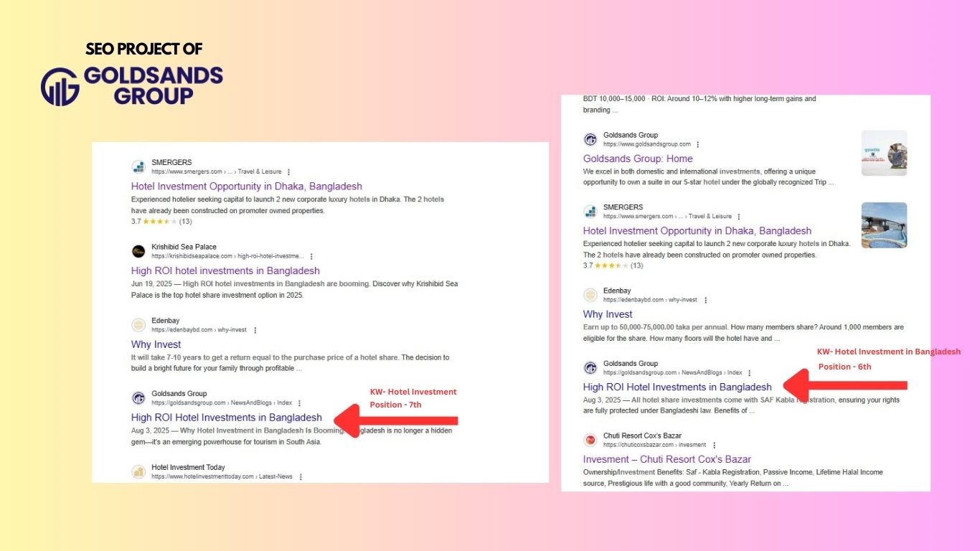Open three-dot menu next to www.goldsandsgroup.com URL
The width and height of the screenshot is (980, 551).
698,145
